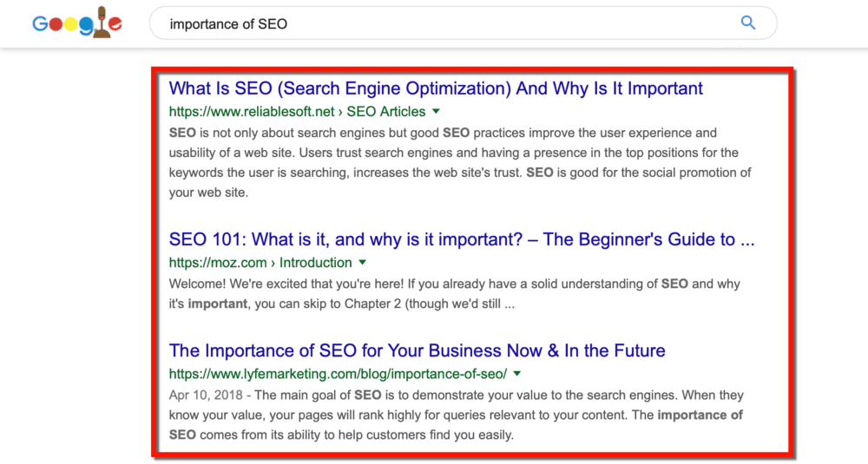Click snippet line 'your web site.'
Image resolution: width=868 pixels, height=464 pixels.
tap(208, 193)
